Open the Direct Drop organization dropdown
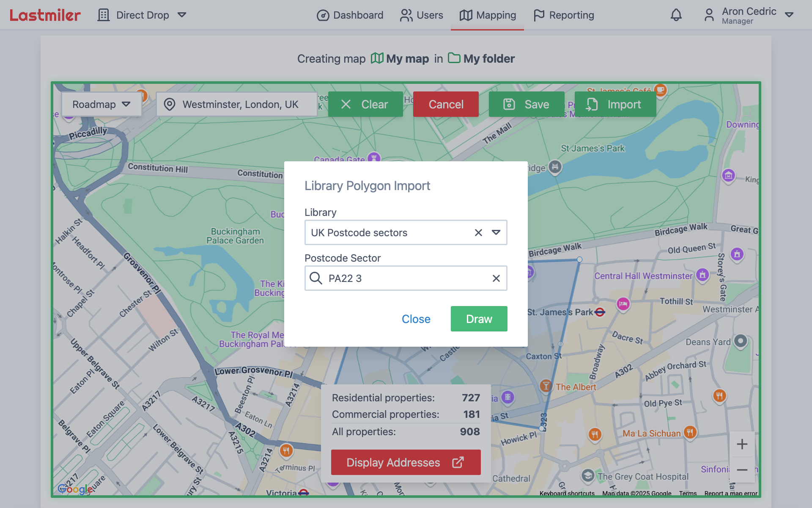 coord(142,15)
